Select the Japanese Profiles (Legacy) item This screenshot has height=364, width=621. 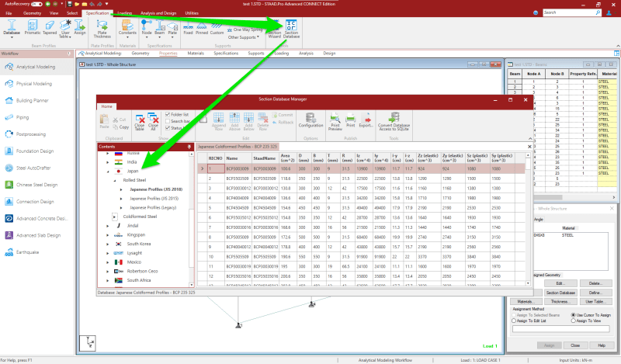153,208
